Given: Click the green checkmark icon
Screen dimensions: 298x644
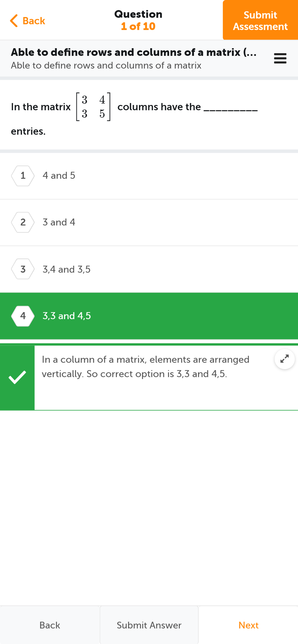Looking at the screenshot, I should [17, 377].
